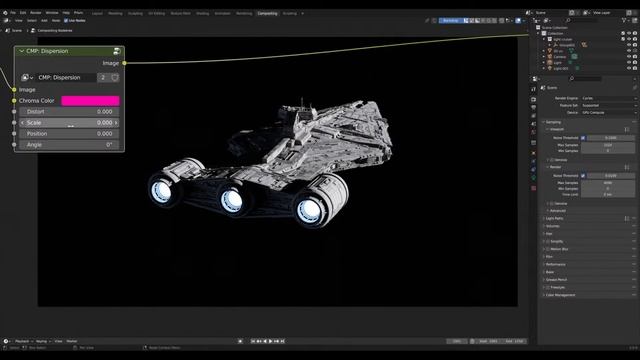
Task: Open the Help menu
Action: (x=66, y=13)
